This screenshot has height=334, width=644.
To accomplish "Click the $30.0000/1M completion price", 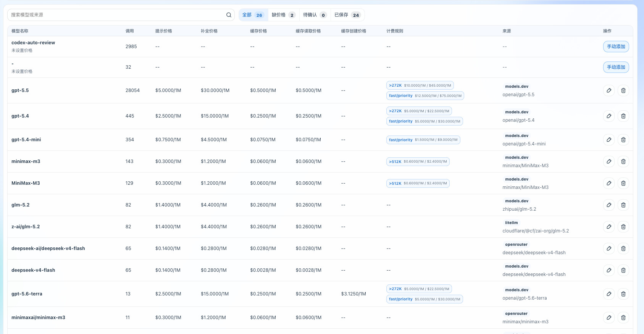I will pos(215,90).
